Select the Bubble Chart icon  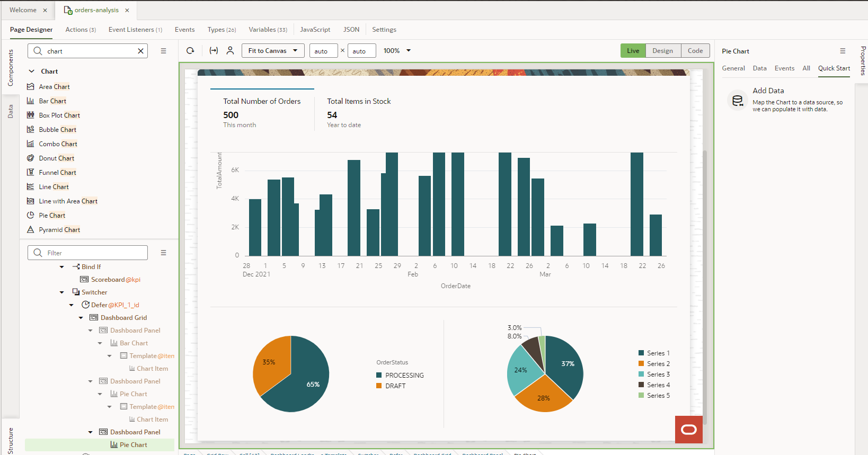point(31,129)
